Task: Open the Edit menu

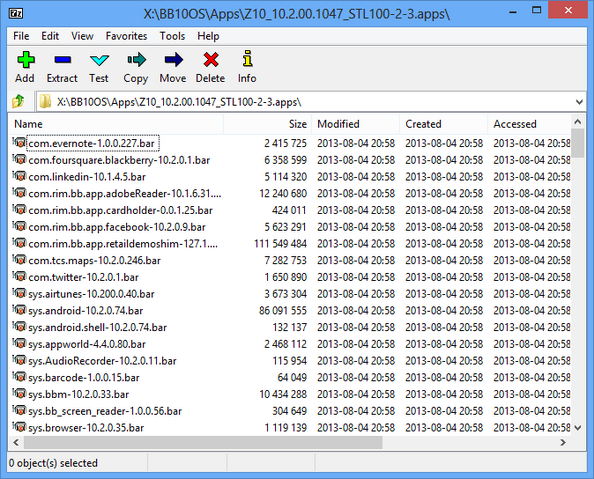Action: (x=50, y=36)
